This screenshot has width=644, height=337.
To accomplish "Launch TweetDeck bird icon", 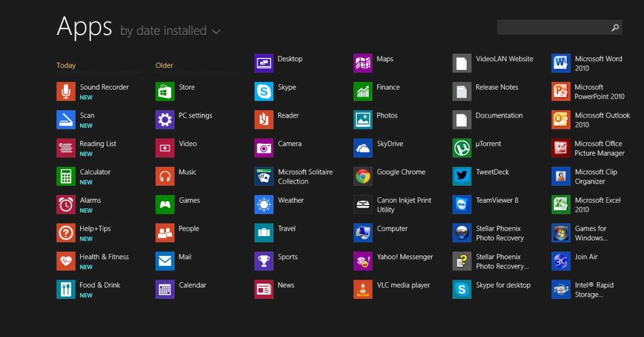I will tap(462, 176).
